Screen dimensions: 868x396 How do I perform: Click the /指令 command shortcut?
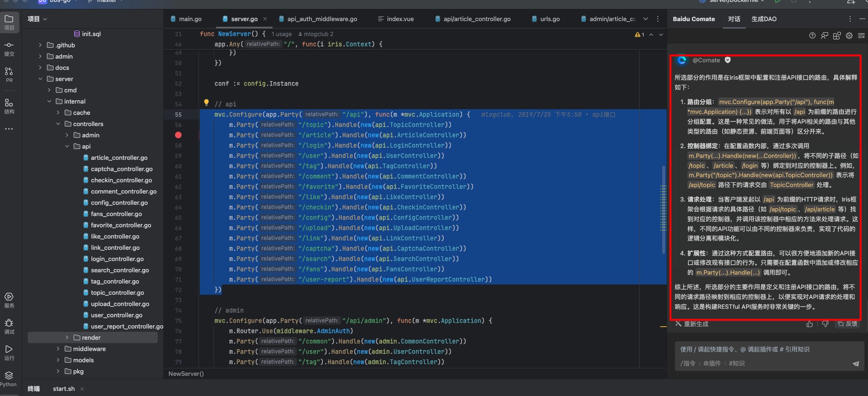click(x=688, y=364)
